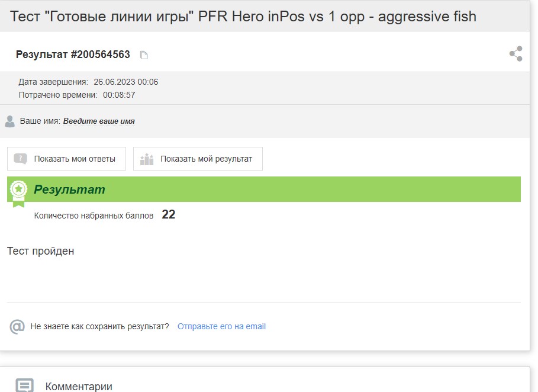This screenshot has width=538, height=392.
Task: Click the time spent value 00:08:57
Action: click(119, 95)
